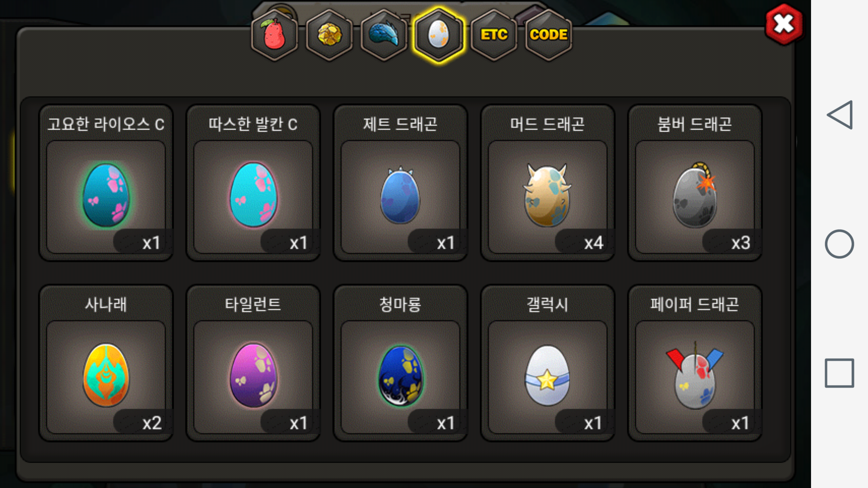Image resolution: width=868 pixels, height=488 pixels.
Task: Tap the Android home circle button
Action: (840, 244)
